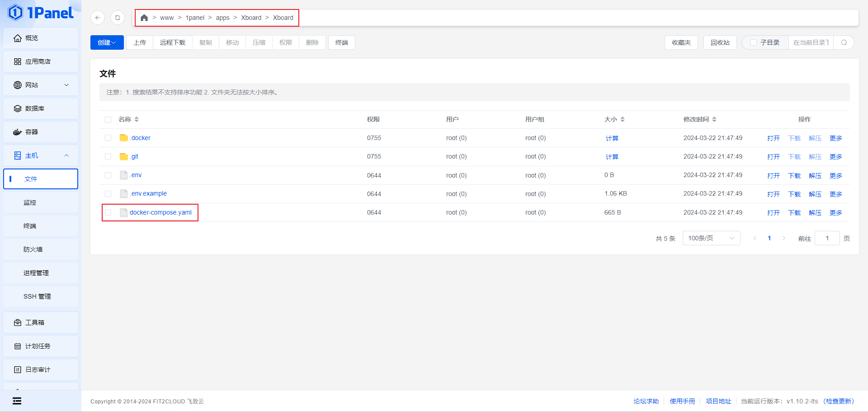This screenshot has height=412, width=868.
Task: Open the blue Create dropdown button
Action: [107, 42]
